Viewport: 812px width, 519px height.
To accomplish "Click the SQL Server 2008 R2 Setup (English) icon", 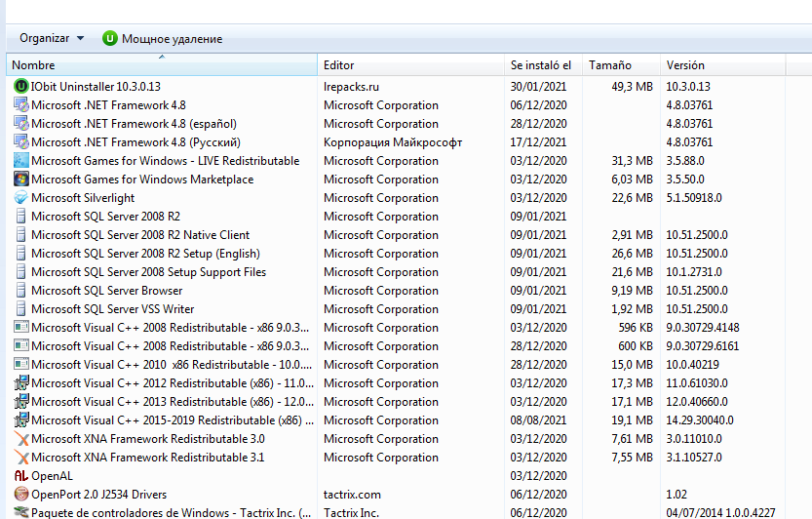I will pyautogui.click(x=21, y=254).
